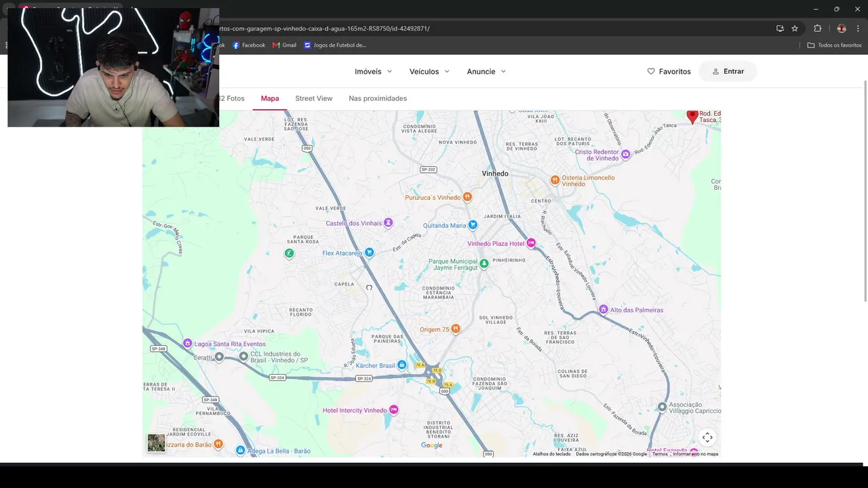Open the browser extensions puzzle icon
This screenshot has width=868, height=488.
point(817,28)
